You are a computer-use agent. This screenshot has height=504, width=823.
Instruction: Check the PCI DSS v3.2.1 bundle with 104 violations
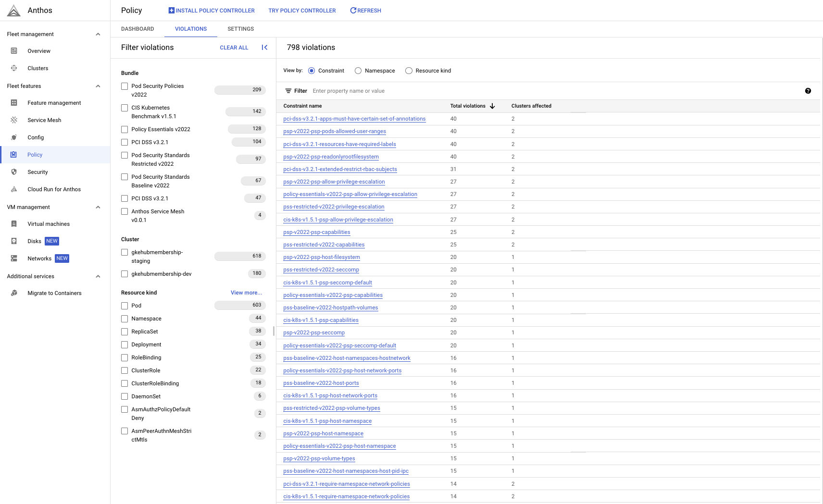pos(125,142)
